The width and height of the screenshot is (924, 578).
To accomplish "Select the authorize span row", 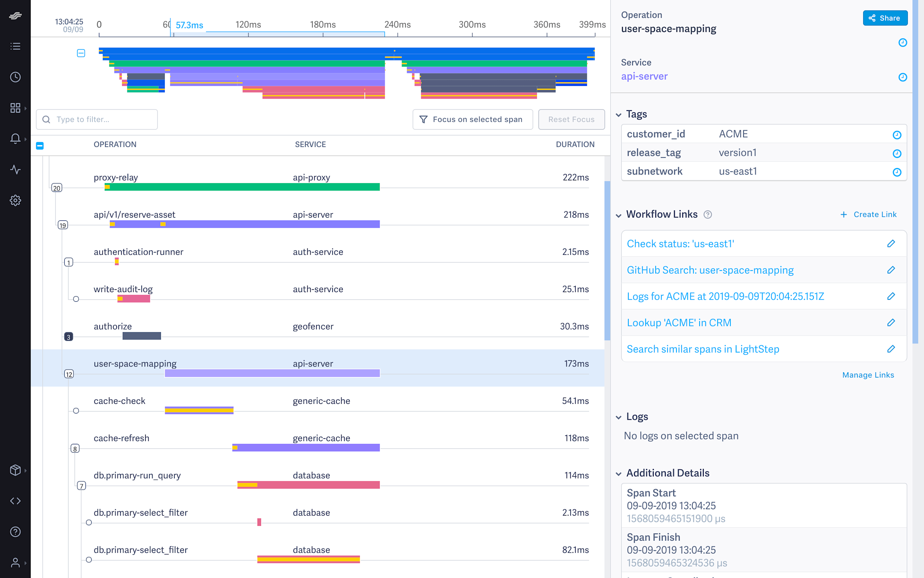I will (318, 331).
